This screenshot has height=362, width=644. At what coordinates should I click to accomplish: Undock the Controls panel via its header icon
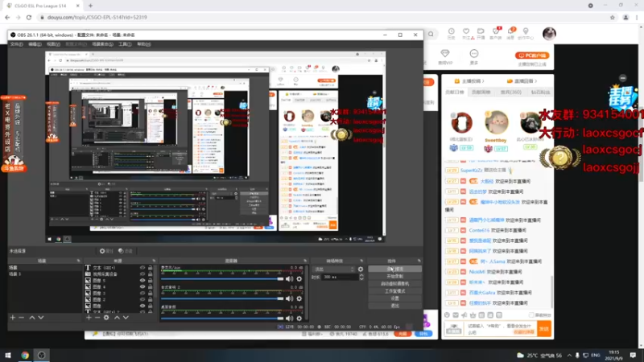(x=419, y=261)
